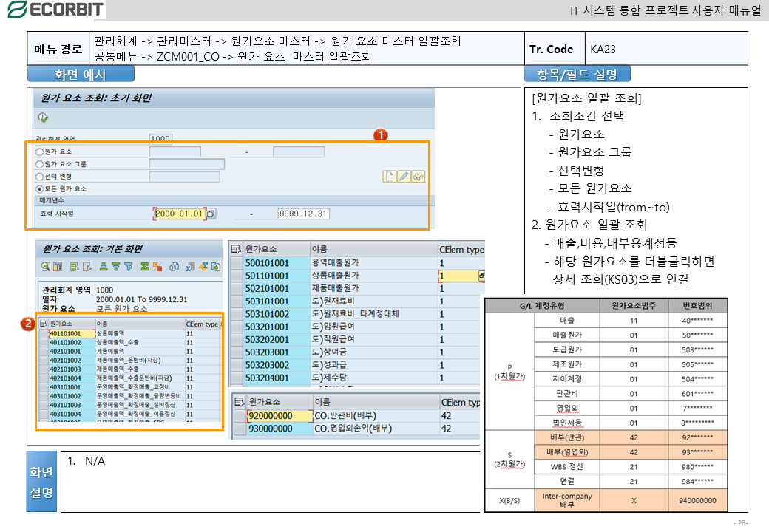Image resolution: width=769 pixels, height=532 pixels.
Task: Click the details magnifier toolbar icon
Action: tap(46, 267)
